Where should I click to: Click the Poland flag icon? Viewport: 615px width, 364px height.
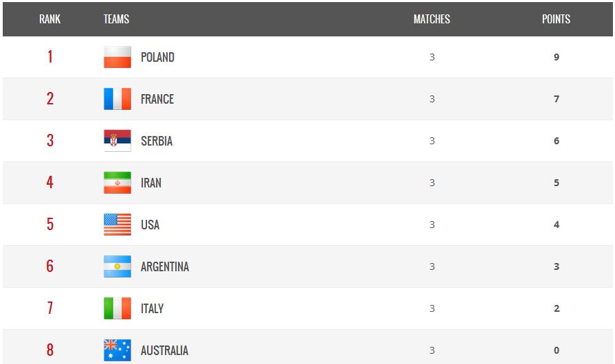coord(118,57)
